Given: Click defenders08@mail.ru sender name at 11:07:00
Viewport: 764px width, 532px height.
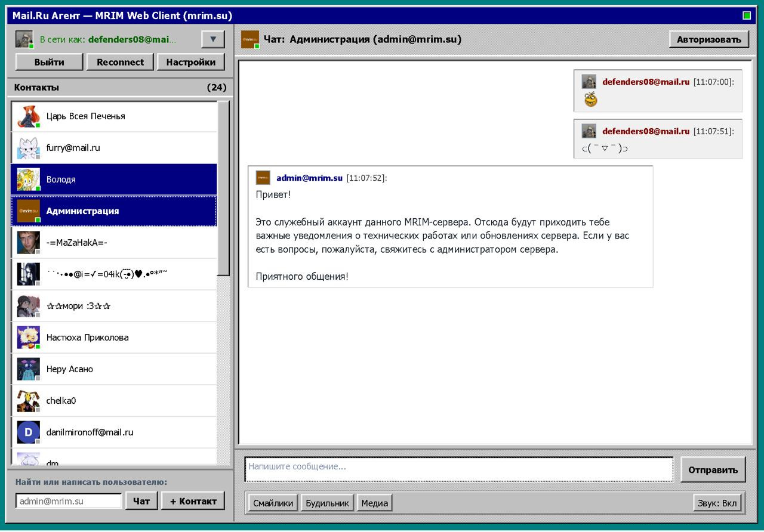Looking at the screenshot, I should 646,82.
